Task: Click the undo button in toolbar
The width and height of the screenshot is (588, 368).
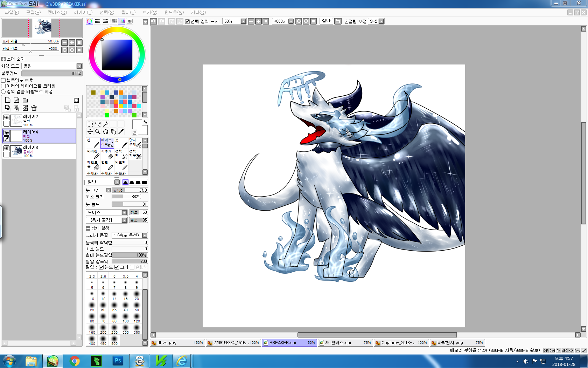Action: pos(154,21)
